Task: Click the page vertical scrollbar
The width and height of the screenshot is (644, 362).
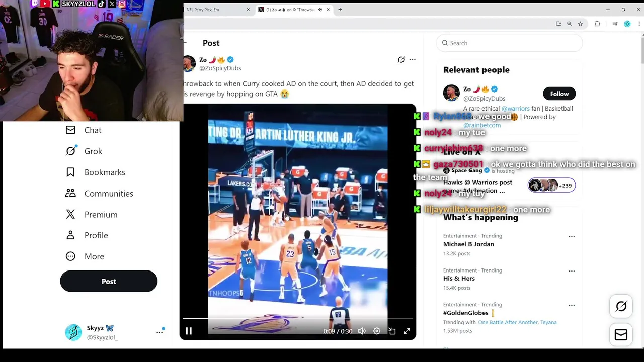Action: pyautogui.click(x=641, y=50)
